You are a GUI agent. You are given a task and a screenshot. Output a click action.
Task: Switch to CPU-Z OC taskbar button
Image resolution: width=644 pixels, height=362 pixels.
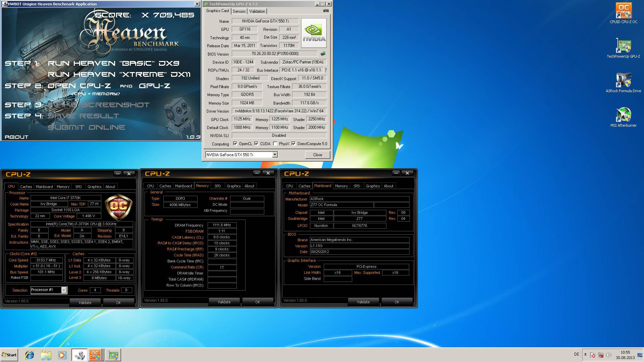[x=95, y=355]
